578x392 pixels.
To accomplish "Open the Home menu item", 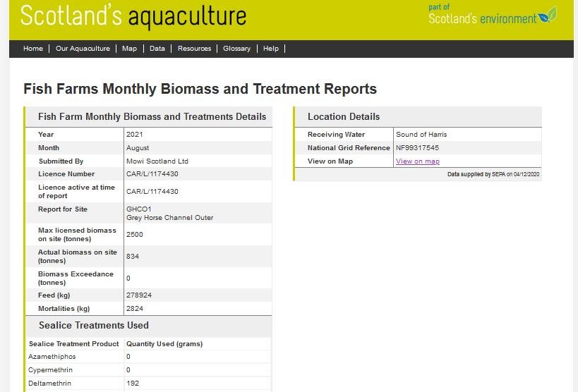I will coord(33,49).
